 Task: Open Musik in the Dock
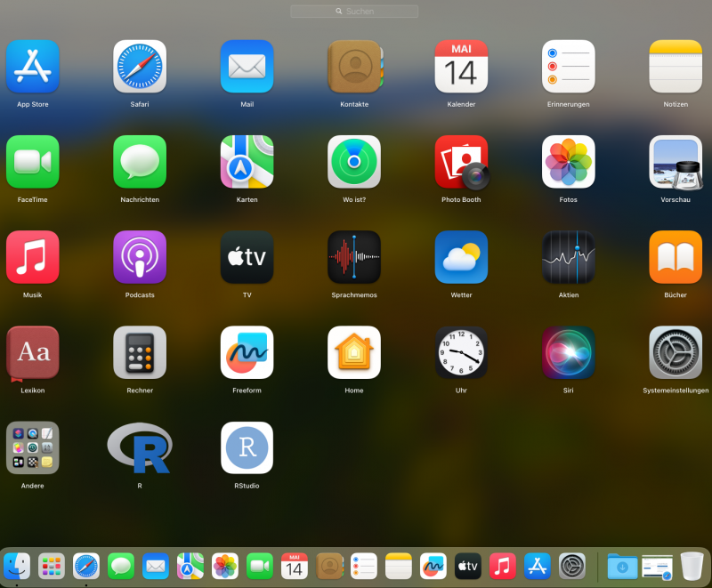pos(503,567)
